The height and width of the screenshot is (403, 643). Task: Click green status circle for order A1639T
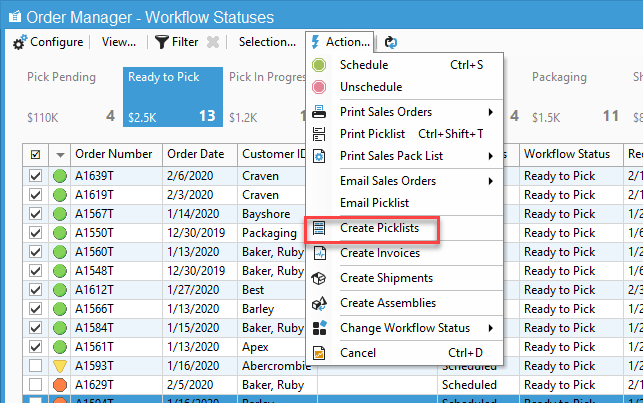pos(60,176)
